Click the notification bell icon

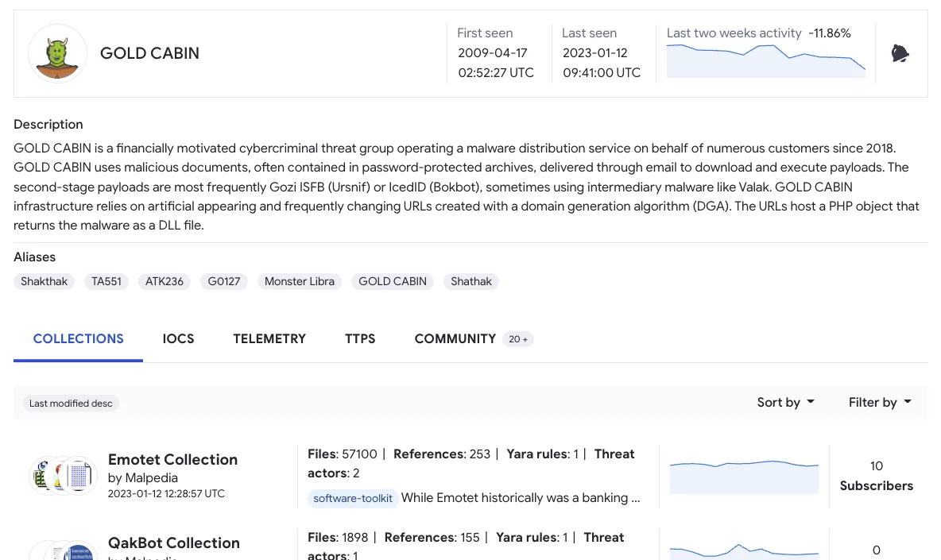click(900, 53)
